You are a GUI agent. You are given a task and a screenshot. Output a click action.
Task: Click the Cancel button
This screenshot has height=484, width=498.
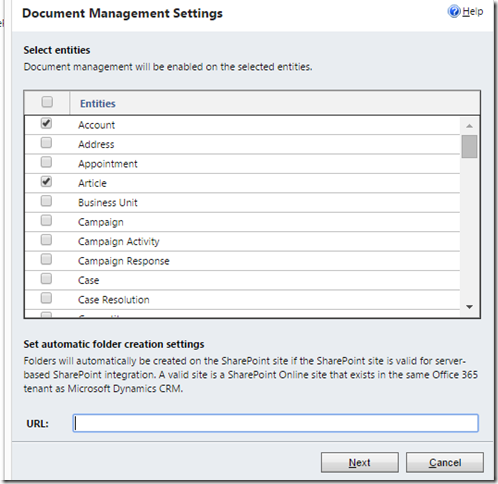[445, 462]
